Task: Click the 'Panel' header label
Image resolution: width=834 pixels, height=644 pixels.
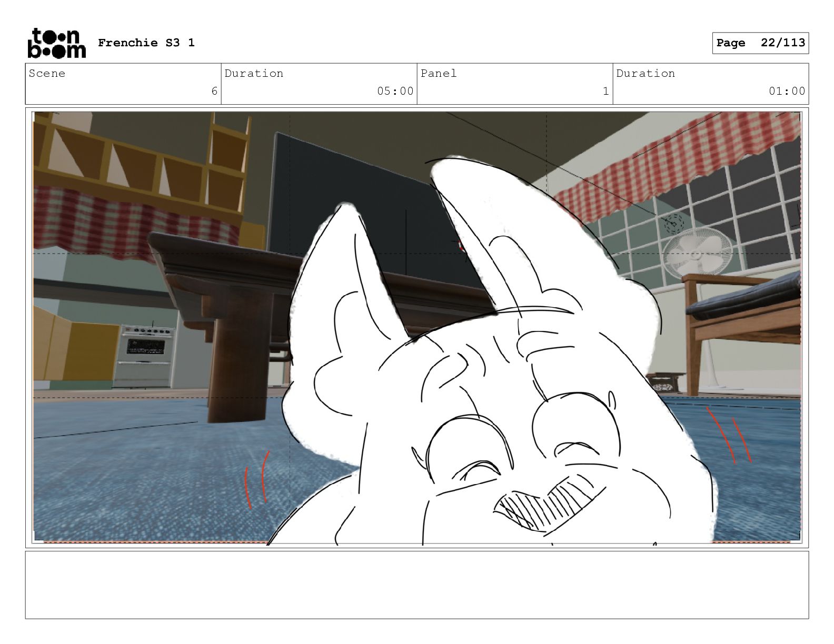Action: pos(439,74)
